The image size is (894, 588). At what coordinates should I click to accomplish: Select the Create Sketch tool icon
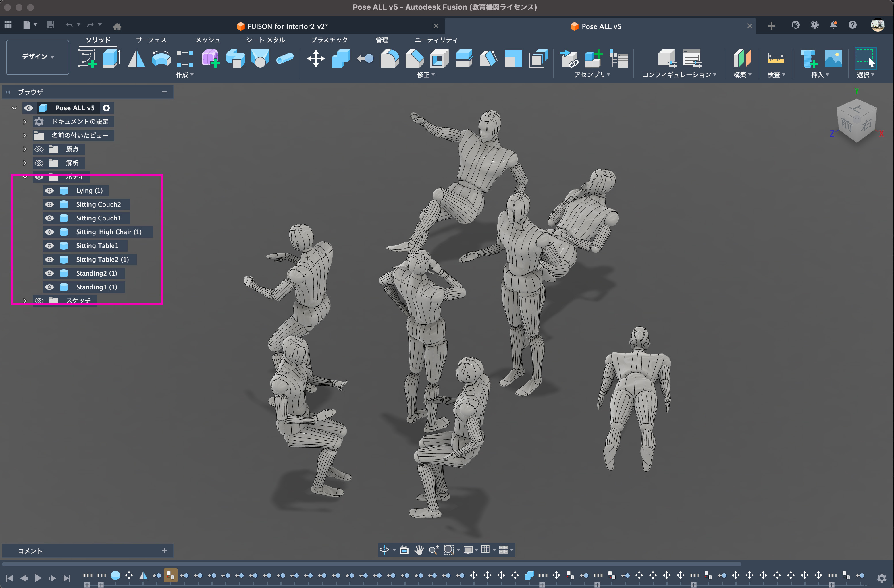pyautogui.click(x=87, y=59)
